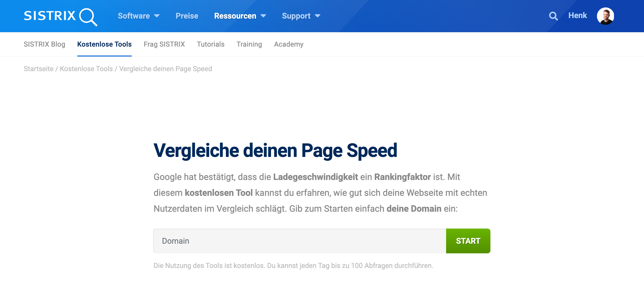644x293 pixels.
Task: Switch to SISTRIX Blog tab
Action: click(x=44, y=44)
